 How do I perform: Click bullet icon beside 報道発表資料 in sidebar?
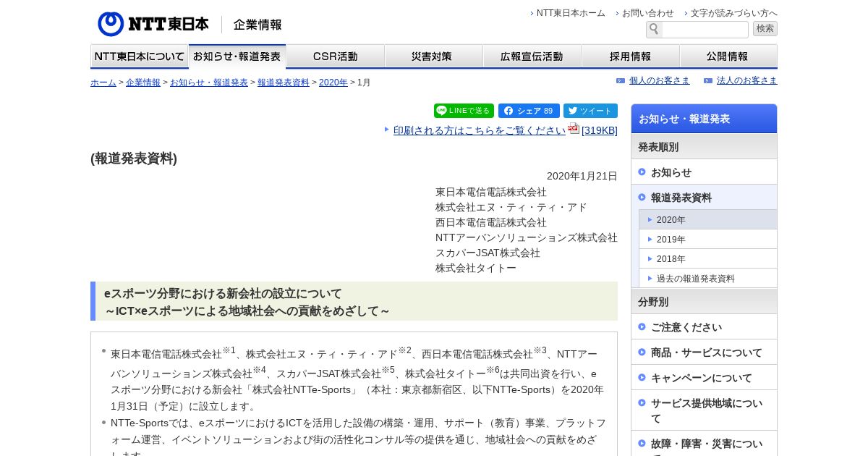tap(642, 197)
